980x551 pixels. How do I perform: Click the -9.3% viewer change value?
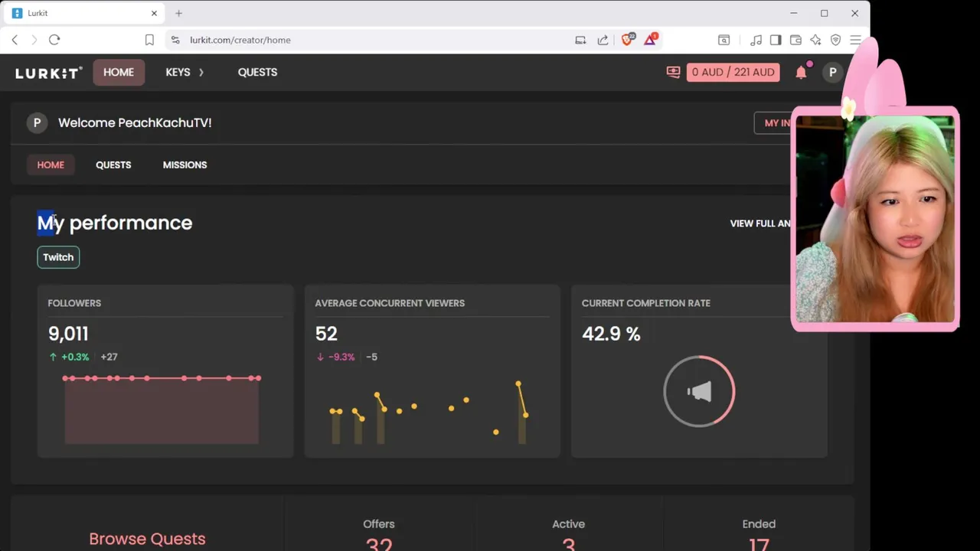click(x=341, y=357)
